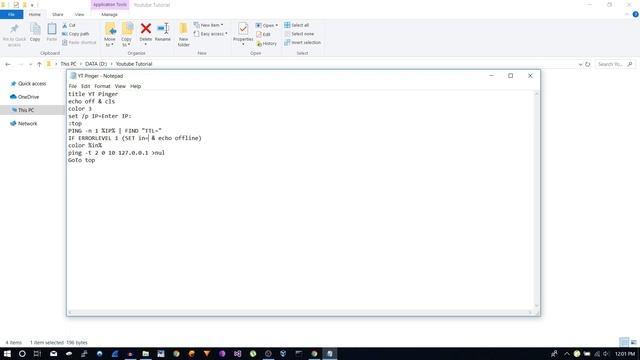Open the Manage ribbon tab
Image resolution: width=640 pixels, height=360 pixels.
click(109, 14)
